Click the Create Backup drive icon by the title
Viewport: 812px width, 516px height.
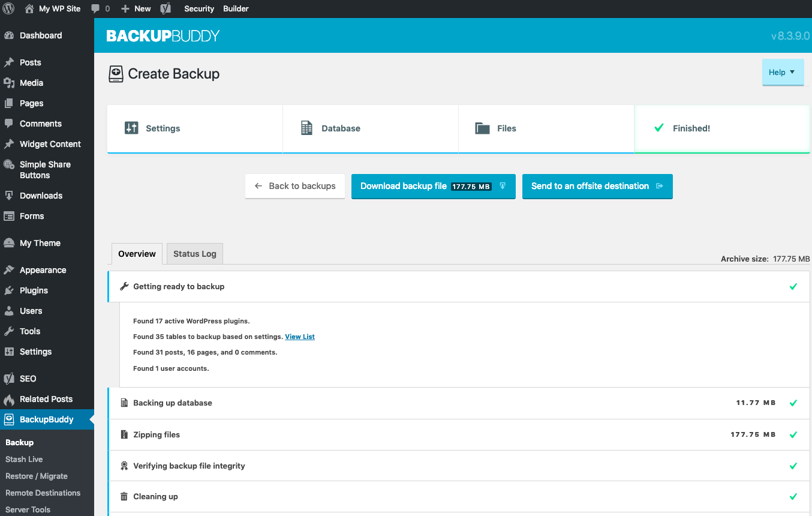(116, 74)
